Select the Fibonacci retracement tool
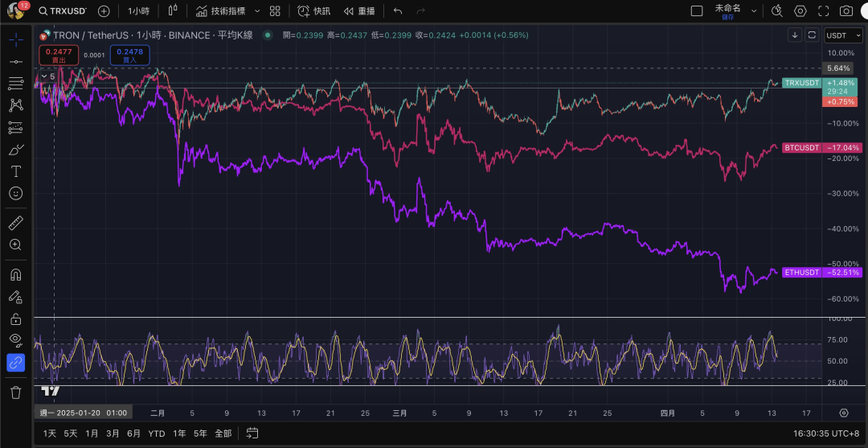The height and width of the screenshot is (448, 868). pyautogui.click(x=16, y=84)
